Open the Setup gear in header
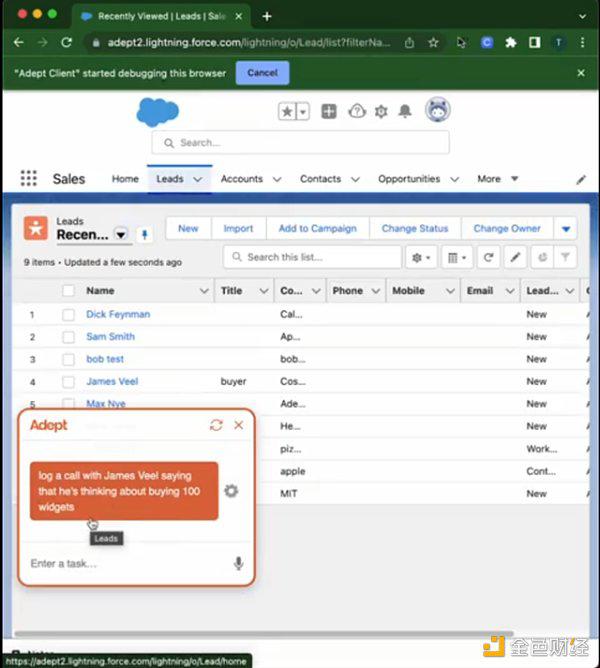 pos(381,112)
